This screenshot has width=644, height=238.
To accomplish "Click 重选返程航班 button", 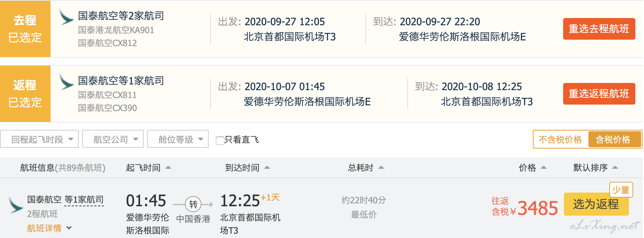I will [x=599, y=94].
